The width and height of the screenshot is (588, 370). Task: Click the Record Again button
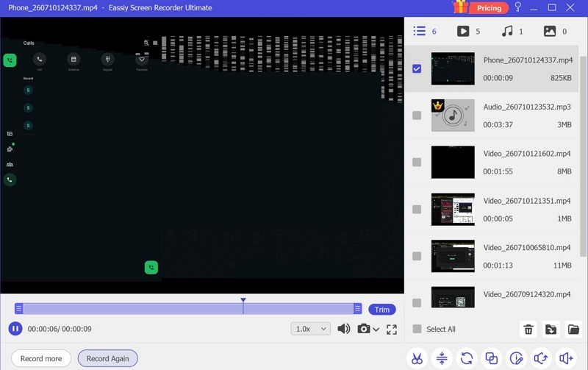107,358
